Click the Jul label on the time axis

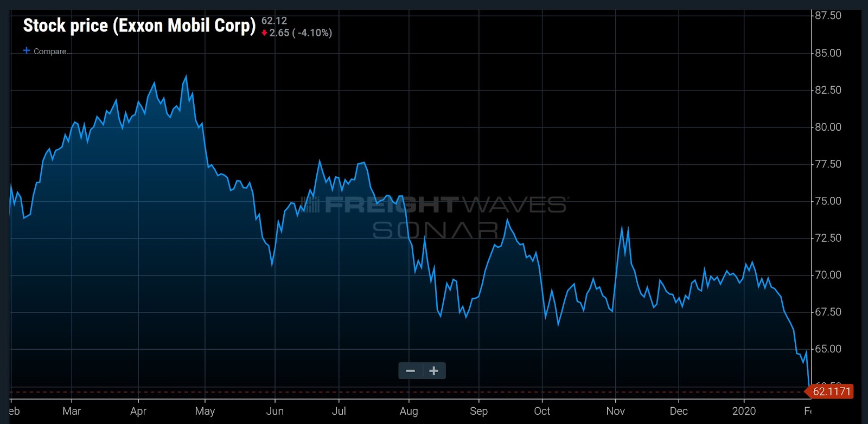click(x=339, y=411)
